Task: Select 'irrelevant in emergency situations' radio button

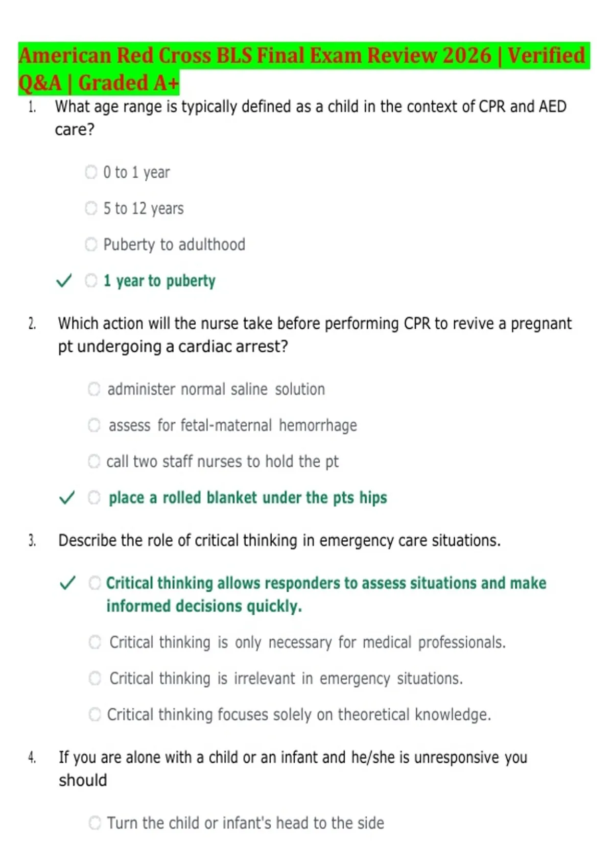Action: pos(95,679)
